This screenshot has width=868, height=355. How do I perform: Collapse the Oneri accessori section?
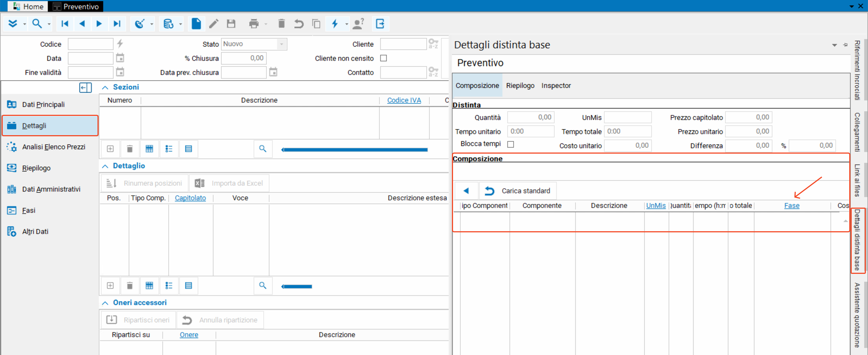coord(105,303)
